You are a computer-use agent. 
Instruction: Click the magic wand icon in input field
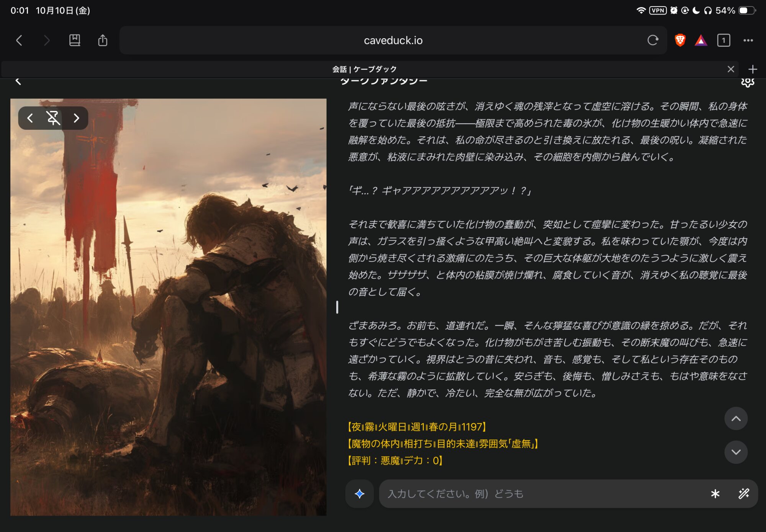tap(744, 494)
